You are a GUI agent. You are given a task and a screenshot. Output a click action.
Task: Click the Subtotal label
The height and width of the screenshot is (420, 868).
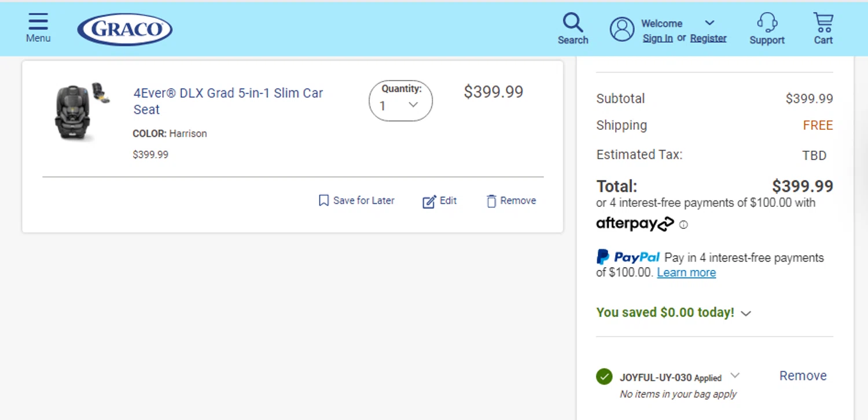(620, 98)
